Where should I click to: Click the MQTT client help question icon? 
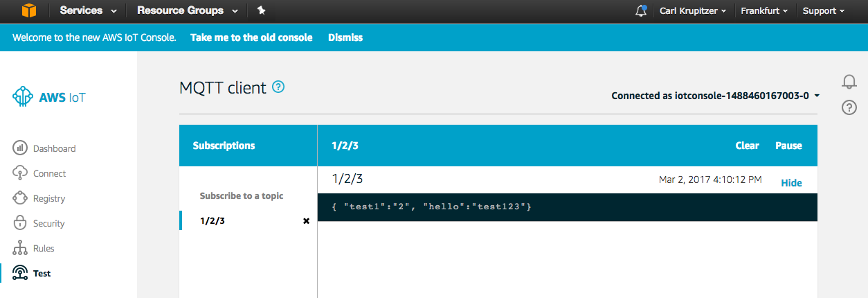click(278, 87)
